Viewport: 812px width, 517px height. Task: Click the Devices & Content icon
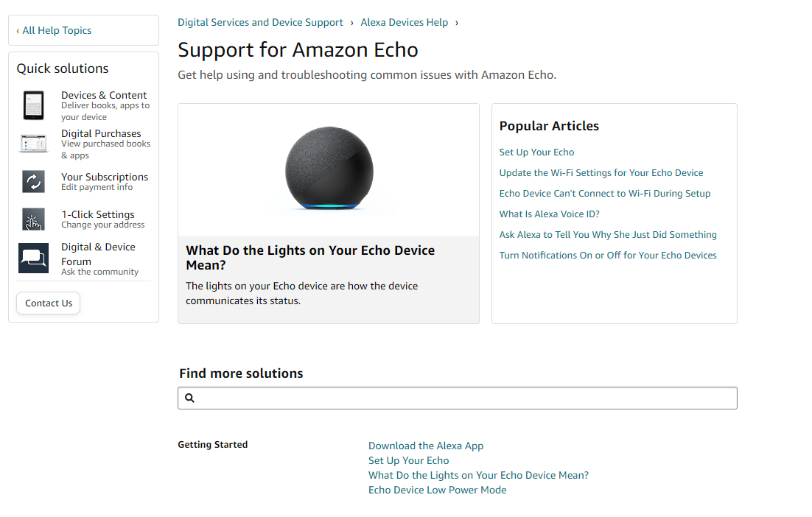click(33, 105)
